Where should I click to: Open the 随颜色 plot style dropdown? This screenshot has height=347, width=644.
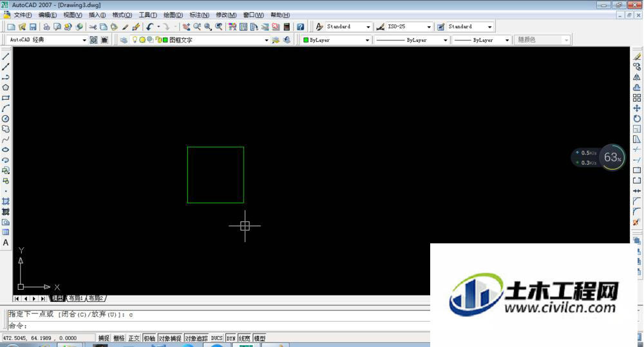point(566,40)
